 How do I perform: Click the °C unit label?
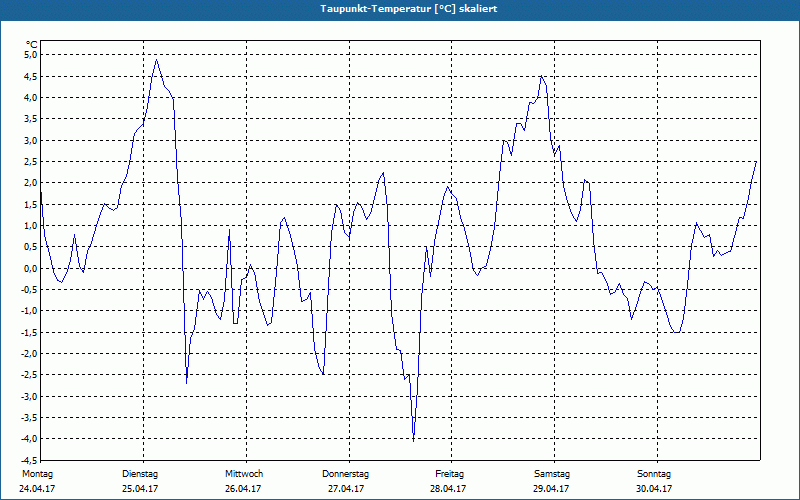[31, 44]
